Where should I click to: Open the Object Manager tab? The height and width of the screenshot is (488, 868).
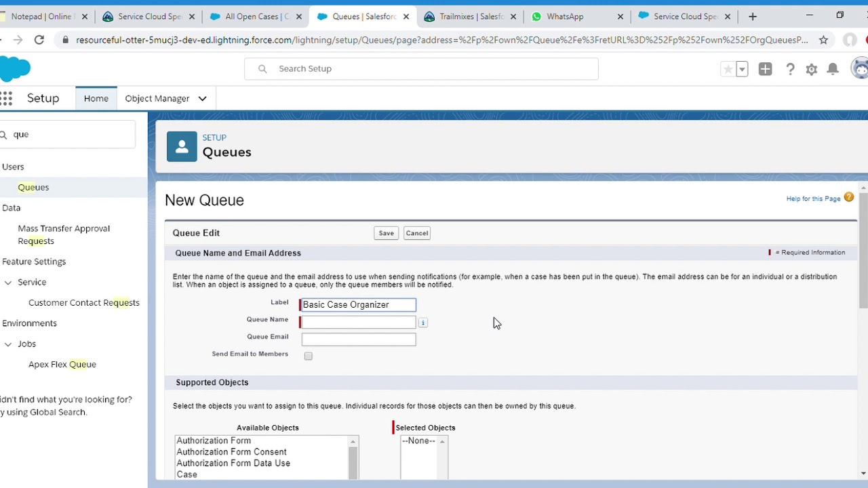point(157,98)
